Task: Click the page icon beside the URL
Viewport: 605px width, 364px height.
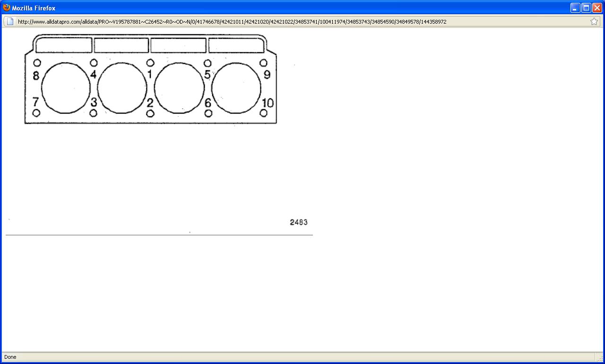Action: [x=10, y=21]
